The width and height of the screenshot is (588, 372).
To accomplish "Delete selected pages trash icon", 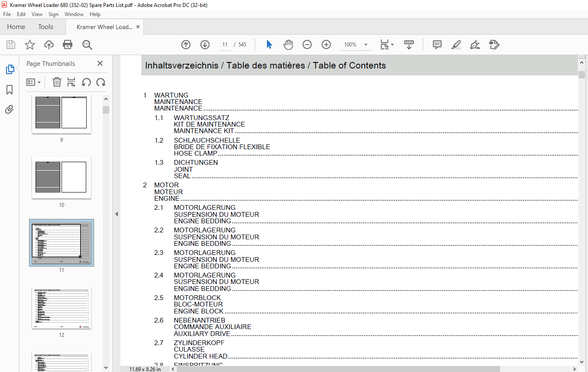I will point(57,82).
